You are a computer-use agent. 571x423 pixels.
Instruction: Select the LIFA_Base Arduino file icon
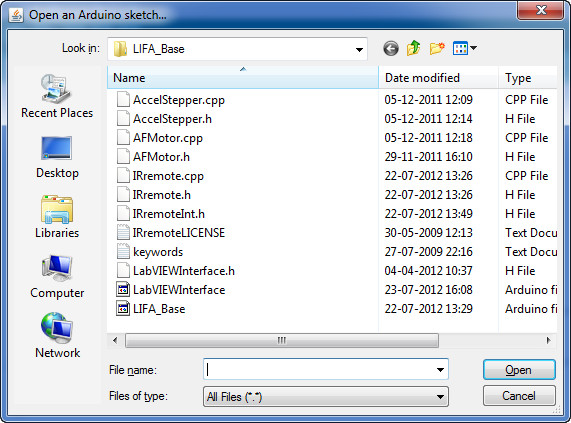tap(123, 308)
